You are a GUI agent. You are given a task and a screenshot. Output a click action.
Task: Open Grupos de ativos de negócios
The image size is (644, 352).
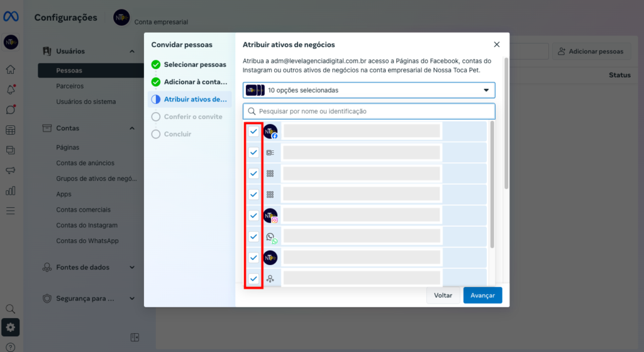(96, 178)
